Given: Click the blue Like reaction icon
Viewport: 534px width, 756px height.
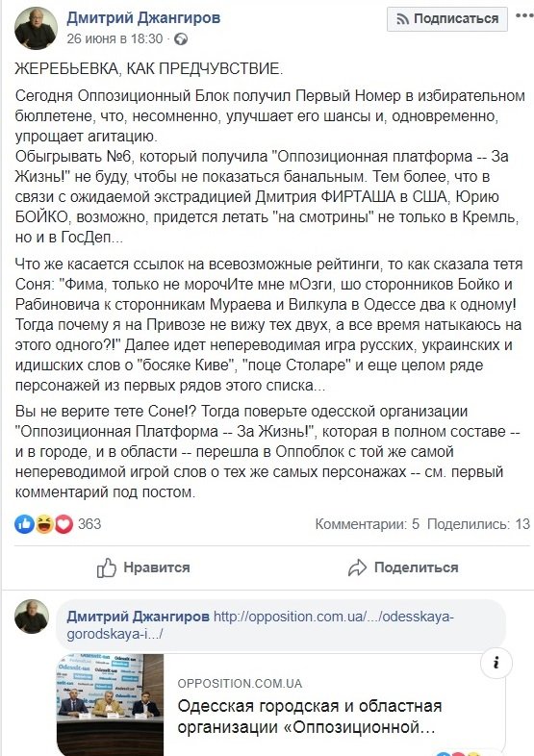Looking at the screenshot, I should tap(24, 523).
